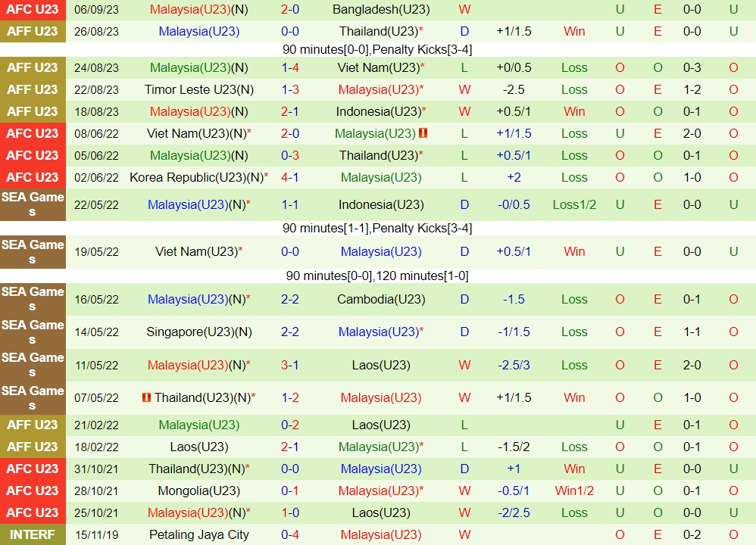
Task: Select the 1-2 score on 07/05/22
Action: tap(290, 398)
